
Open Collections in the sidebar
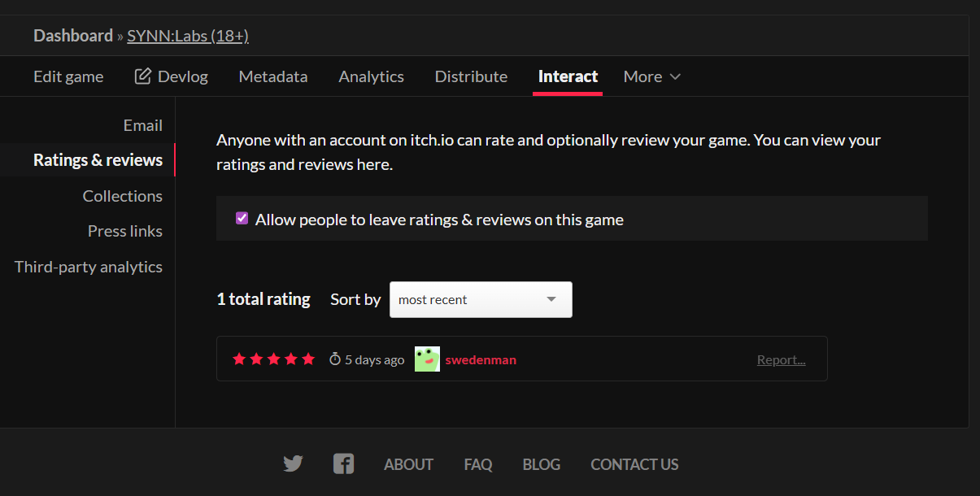coord(123,196)
